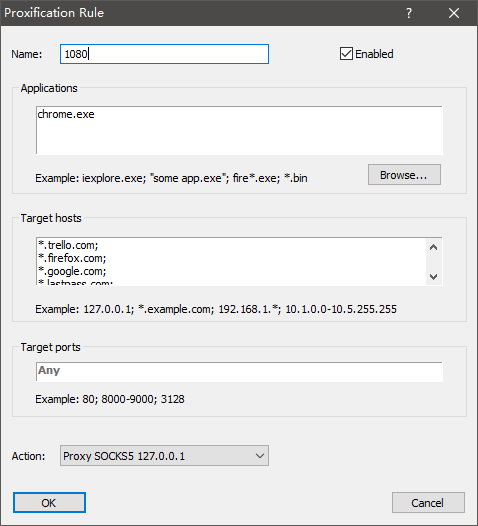The height and width of the screenshot is (526, 478).
Task: Click the help question mark icon
Action: 409,13
